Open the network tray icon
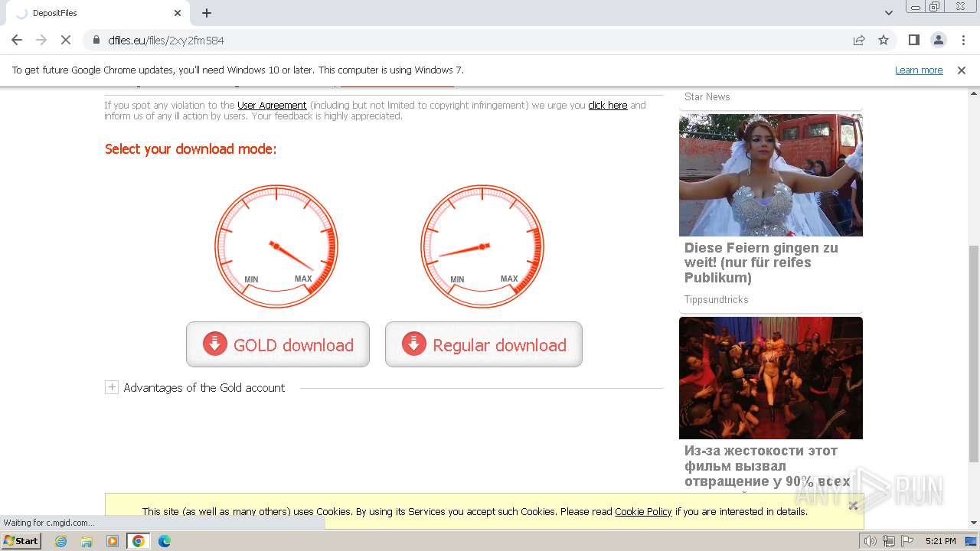The height and width of the screenshot is (551, 980). tap(888, 541)
